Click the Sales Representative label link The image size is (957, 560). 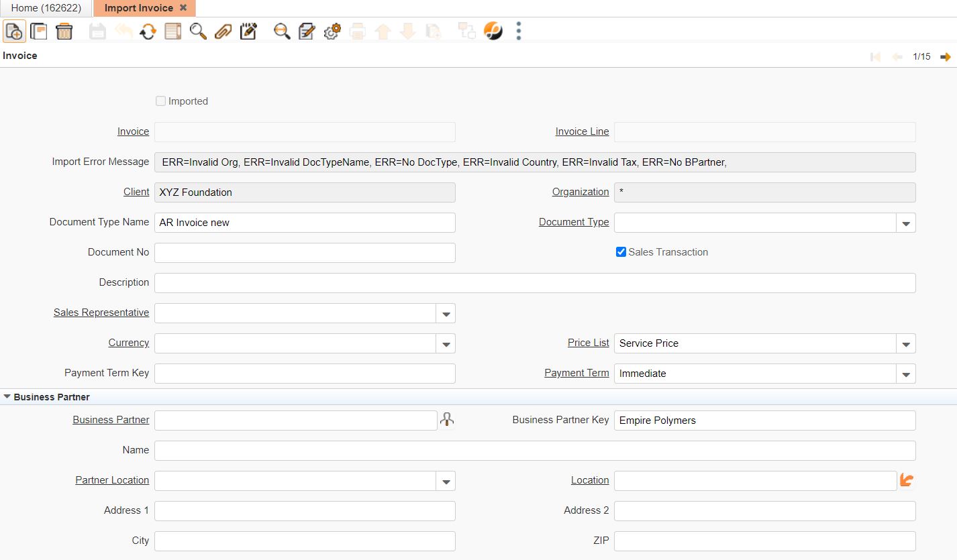[101, 313]
